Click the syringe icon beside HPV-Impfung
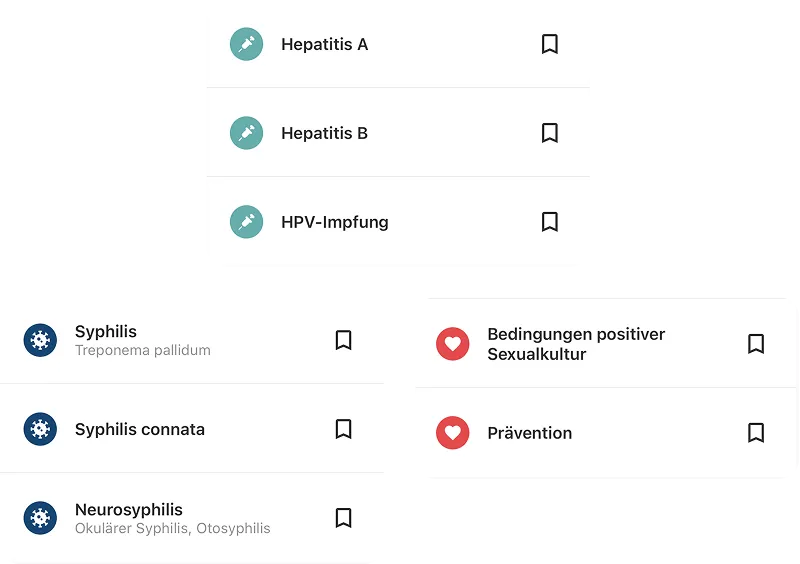 point(246,222)
